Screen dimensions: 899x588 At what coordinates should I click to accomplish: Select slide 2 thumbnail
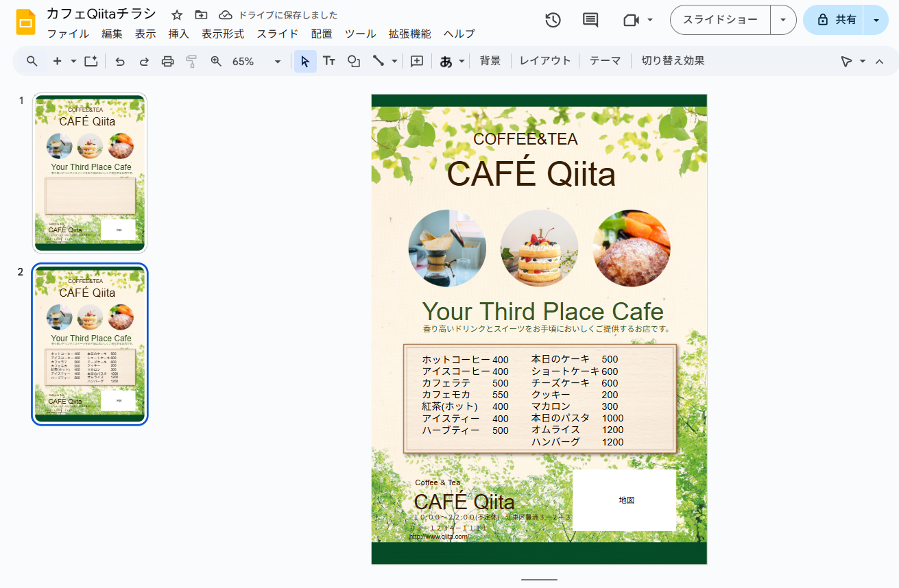(x=90, y=344)
